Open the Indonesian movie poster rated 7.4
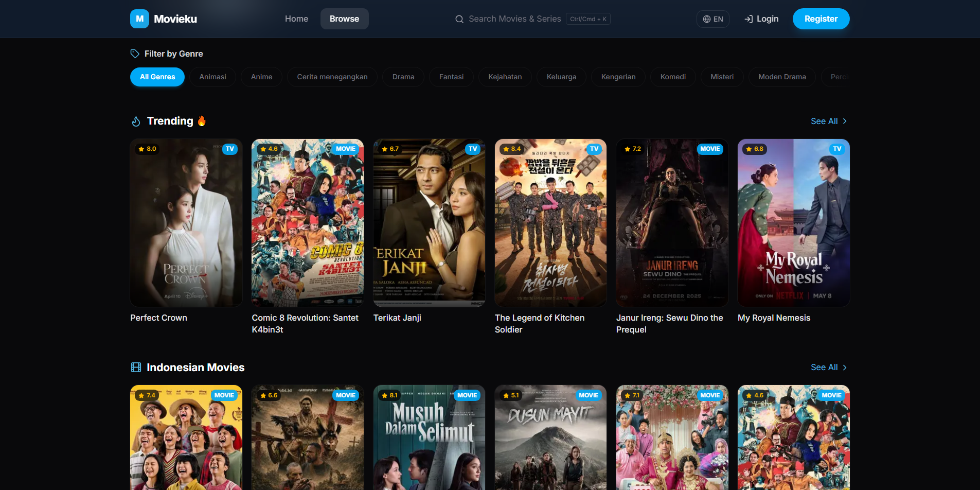Screen dimensions: 980x490 186,437
